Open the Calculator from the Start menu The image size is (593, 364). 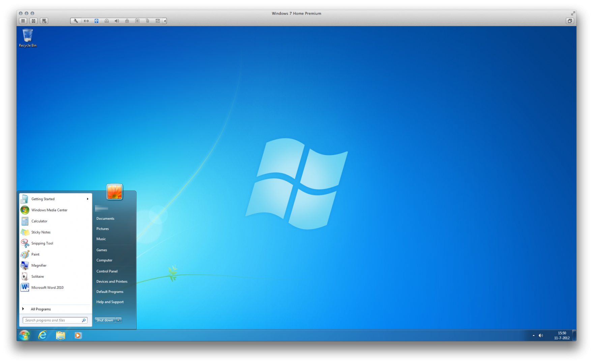tap(39, 221)
